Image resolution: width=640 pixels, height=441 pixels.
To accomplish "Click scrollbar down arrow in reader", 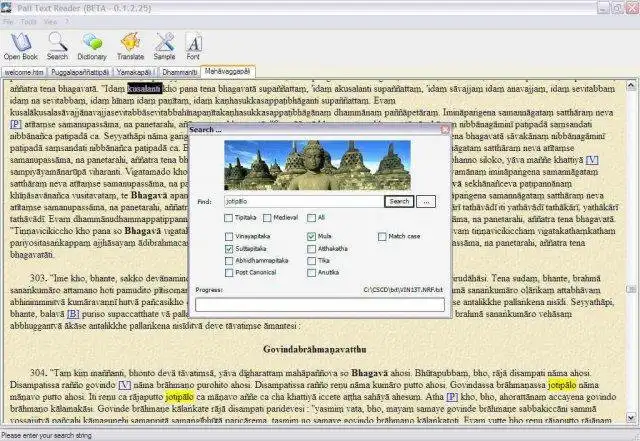I will click(631, 418).
